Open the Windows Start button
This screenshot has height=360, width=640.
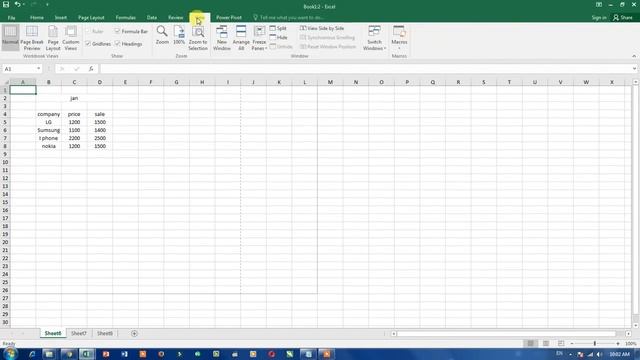10,354
